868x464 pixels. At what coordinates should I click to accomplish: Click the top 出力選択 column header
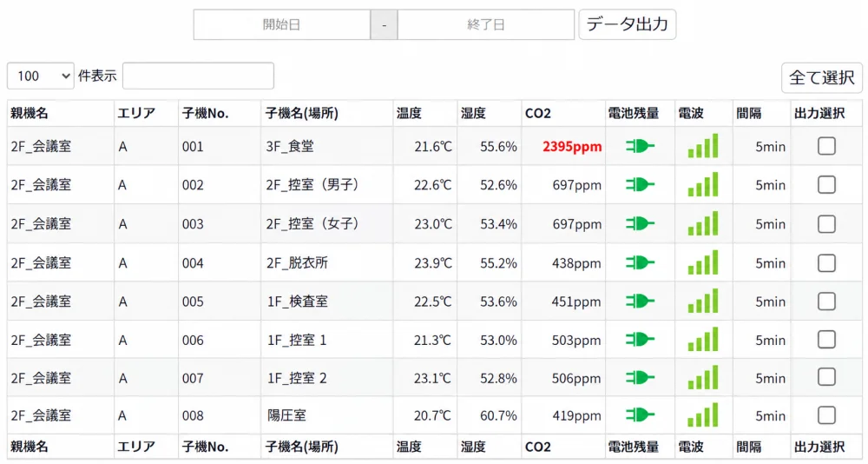tap(826, 113)
